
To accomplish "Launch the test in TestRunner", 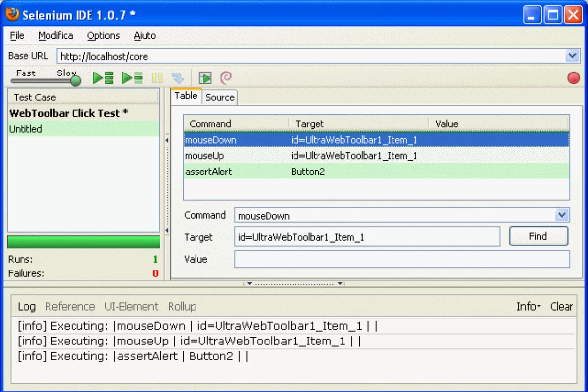I will (204, 77).
